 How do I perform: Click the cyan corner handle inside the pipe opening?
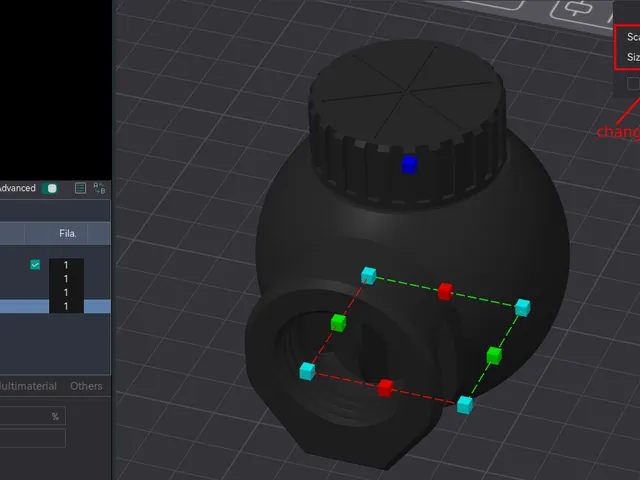307,371
